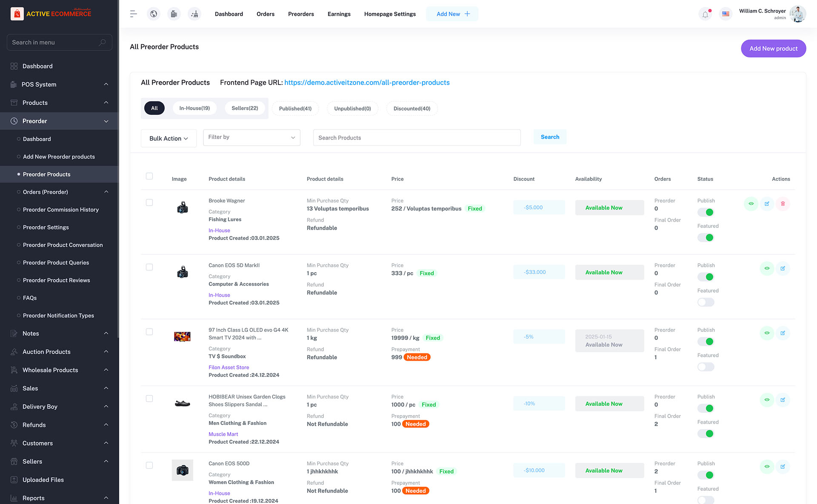Image resolution: width=817 pixels, height=504 pixels.
Task: Edit the Canon EOS 5D MarkII product
Action: point(783,268)
